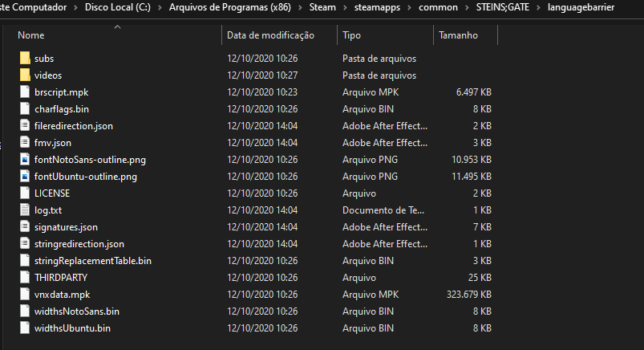The height and width of the screenshot is (350, 644).
Task: Click the brscript.mpk file icon
Action: point(25,92)
